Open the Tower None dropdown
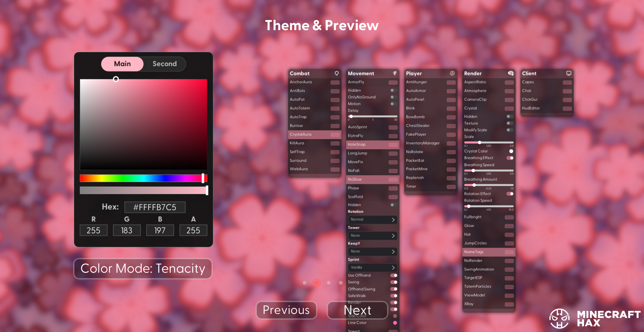 click(x=372, y=236)
